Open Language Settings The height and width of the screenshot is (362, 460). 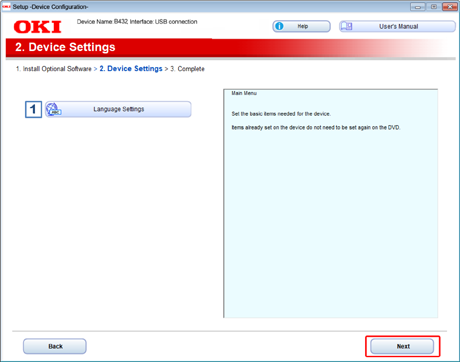tap(118, 109)
